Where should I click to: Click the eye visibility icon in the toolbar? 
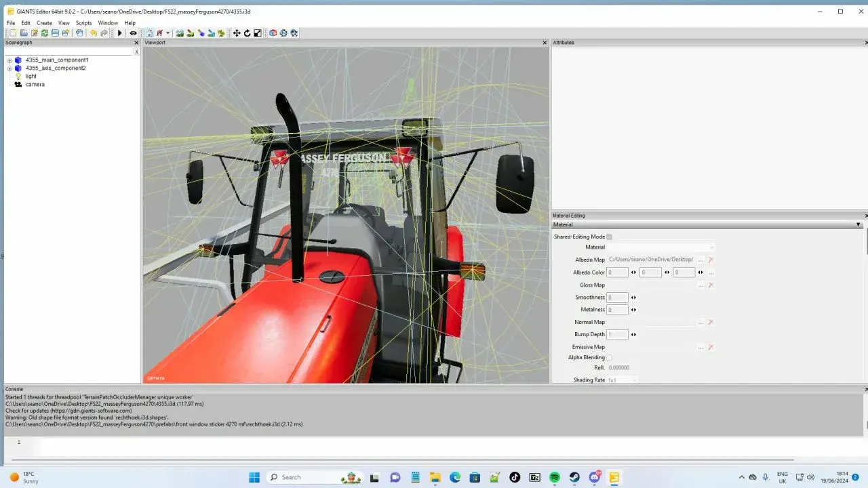click(133, 33)
